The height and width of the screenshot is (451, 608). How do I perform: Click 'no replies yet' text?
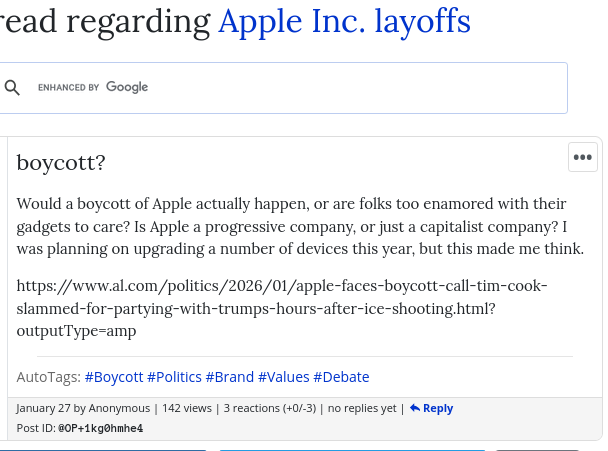click(362, 408)
